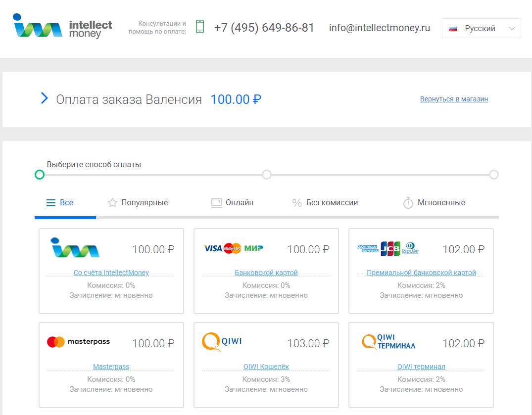Click the VISA logo
The width and height of the screenshot is (532, 415).
(x=213, y=248)
